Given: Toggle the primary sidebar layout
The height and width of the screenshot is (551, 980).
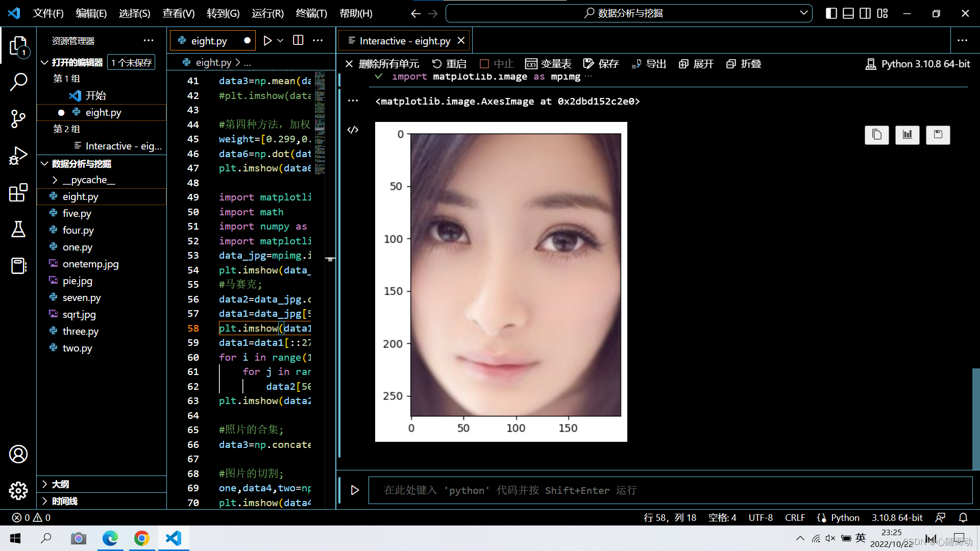Looking at the screenshot, I should (831, 13).
